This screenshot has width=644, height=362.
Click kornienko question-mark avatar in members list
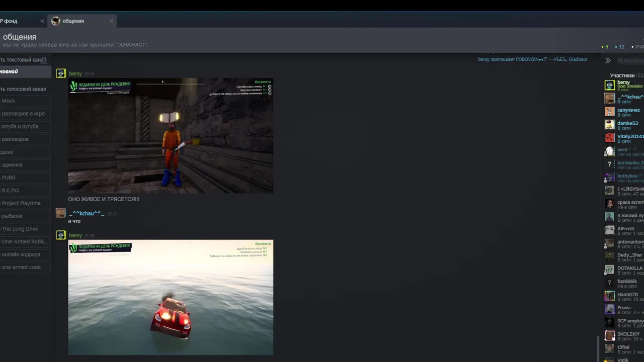coord(609,164)
